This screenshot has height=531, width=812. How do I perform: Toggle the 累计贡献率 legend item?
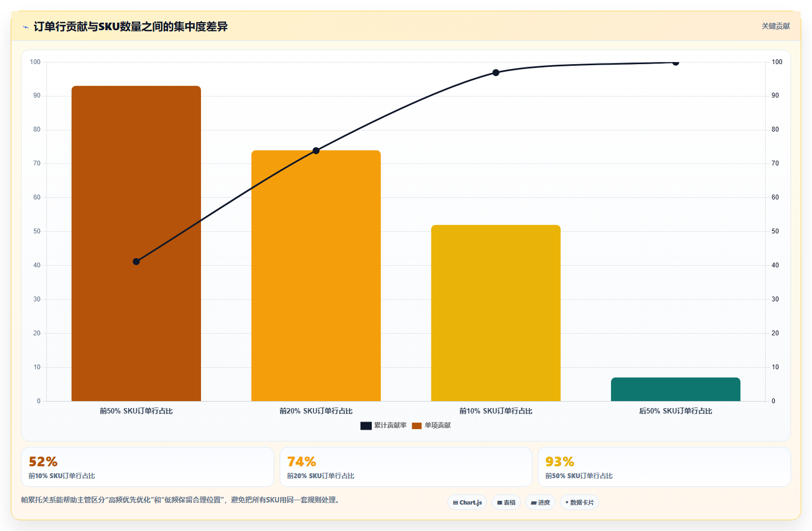tap(384, 425)
